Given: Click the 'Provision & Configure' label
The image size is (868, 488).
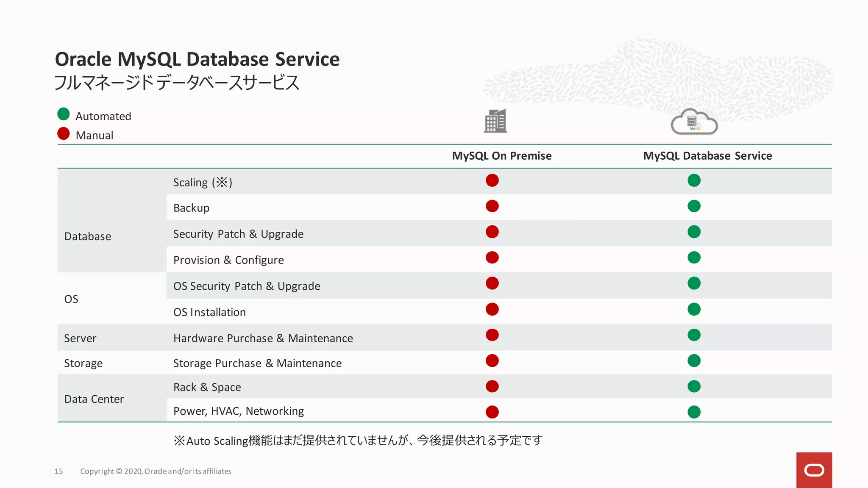Looking at the screenshot, I should 228,260.
